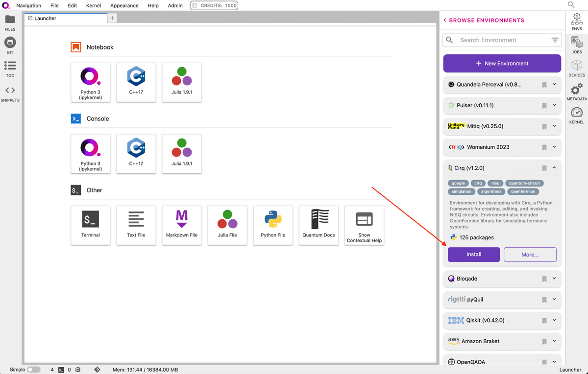Open a new Terminal

pos(91,225)
